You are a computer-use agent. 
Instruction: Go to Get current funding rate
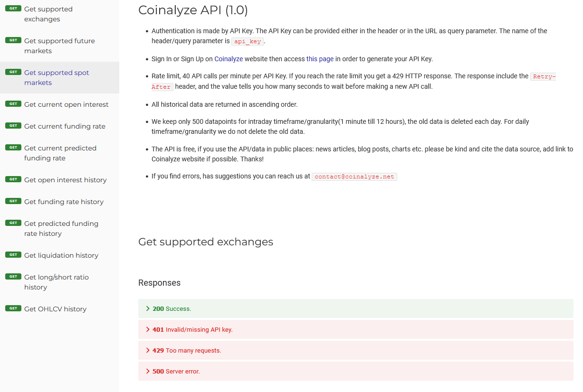coord(59,126)
